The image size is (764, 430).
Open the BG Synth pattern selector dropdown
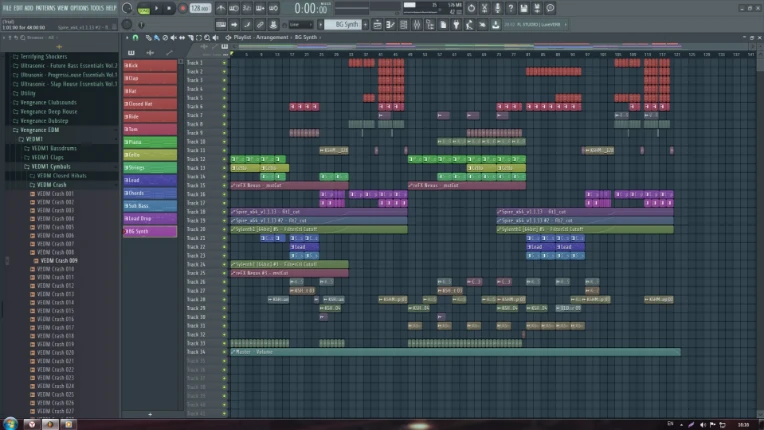tap(342, 24)
